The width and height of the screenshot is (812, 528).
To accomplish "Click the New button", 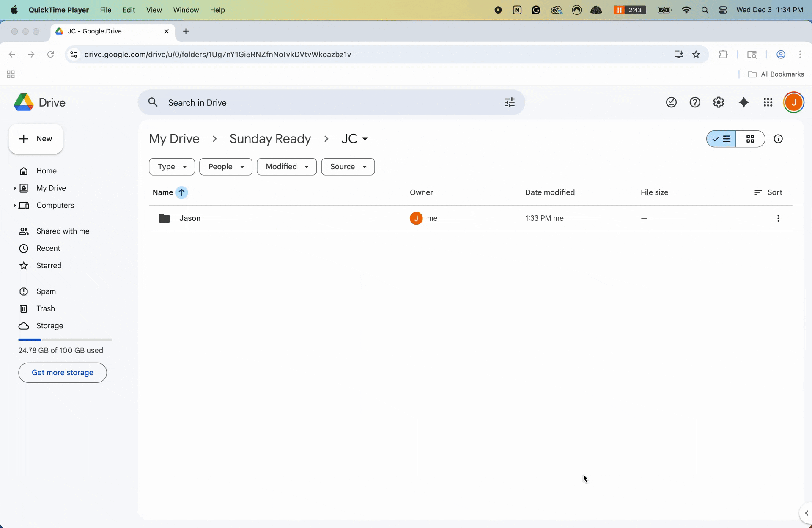I will tap(36, 139).
